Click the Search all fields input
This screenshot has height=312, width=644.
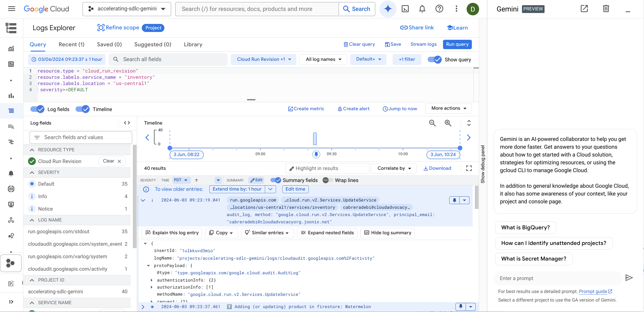[x=168, y=60]
